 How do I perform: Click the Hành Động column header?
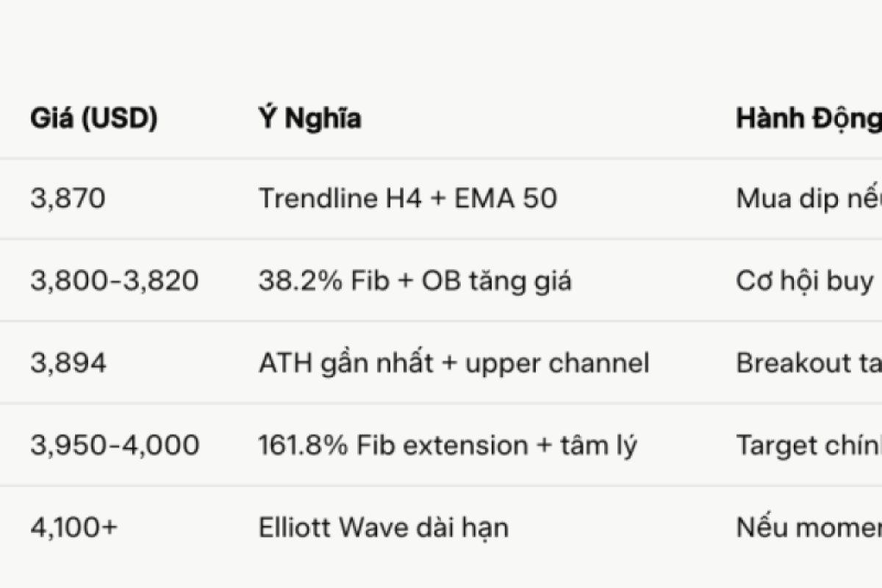(808, 119)
